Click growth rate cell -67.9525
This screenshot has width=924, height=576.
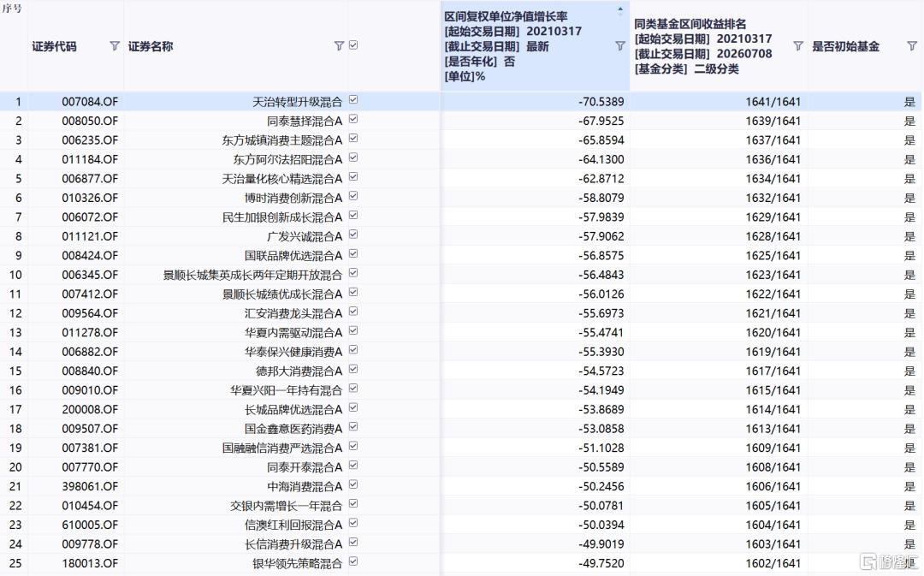(601, 122)
